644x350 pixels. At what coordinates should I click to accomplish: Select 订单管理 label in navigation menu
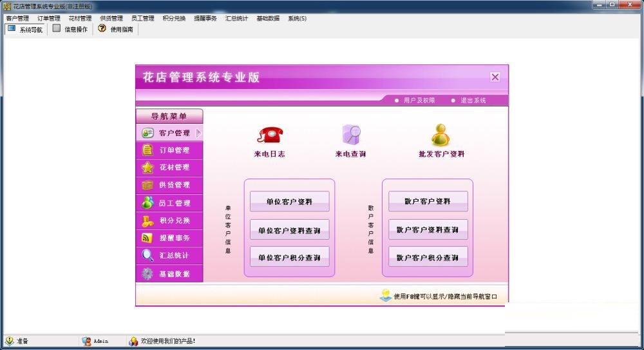175,150
